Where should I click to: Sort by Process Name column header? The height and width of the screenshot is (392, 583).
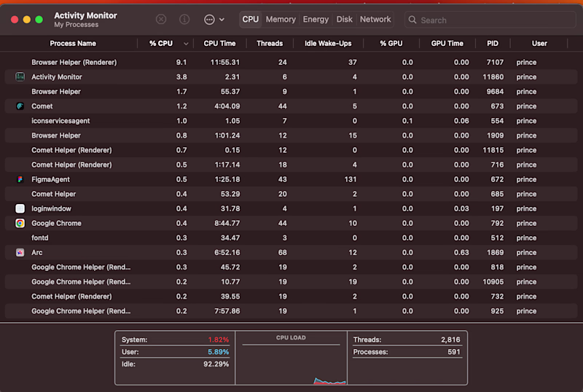(73, 44)
